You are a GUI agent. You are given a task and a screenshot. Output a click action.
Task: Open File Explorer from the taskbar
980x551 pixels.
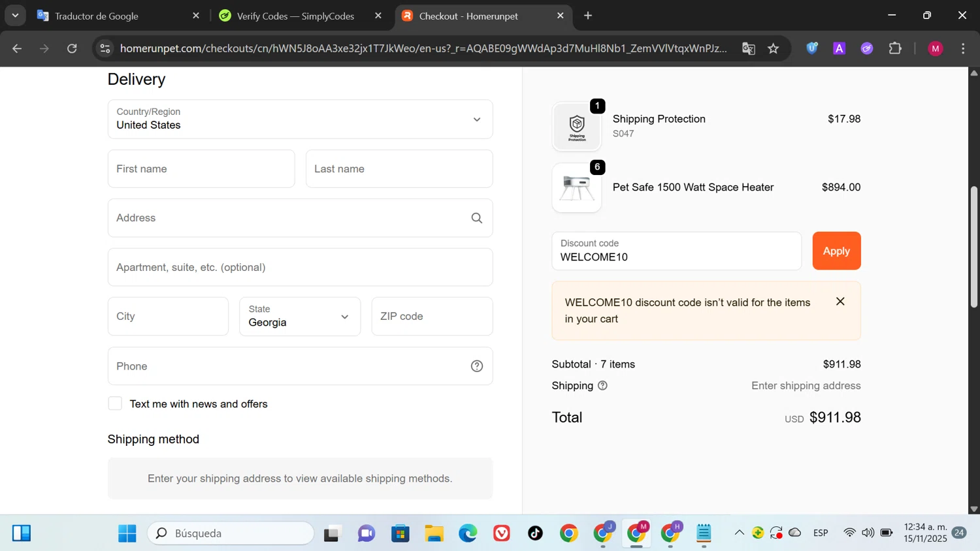click(x=434, y=533)
